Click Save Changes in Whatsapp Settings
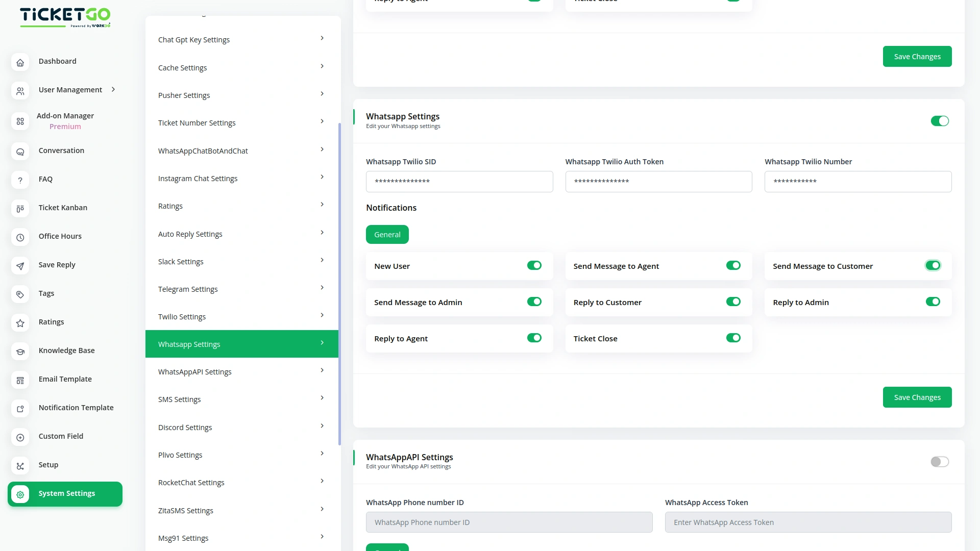 pos(917,397)
